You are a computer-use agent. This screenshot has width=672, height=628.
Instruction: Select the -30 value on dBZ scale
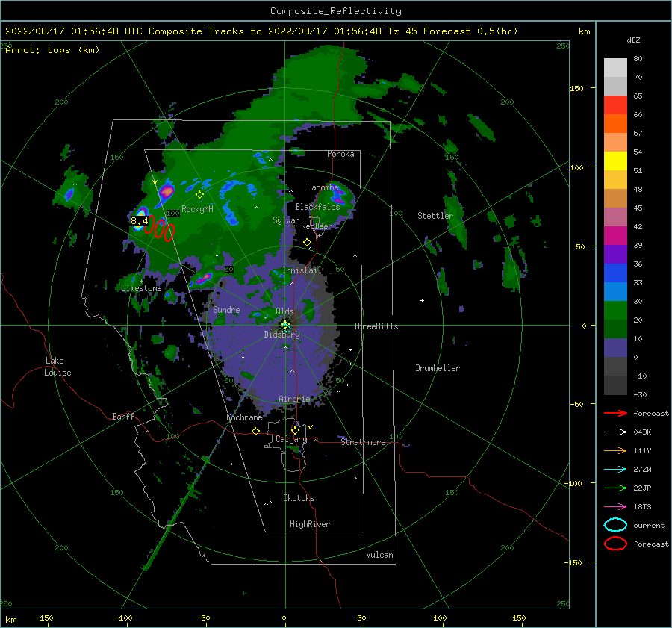point(641,394)
